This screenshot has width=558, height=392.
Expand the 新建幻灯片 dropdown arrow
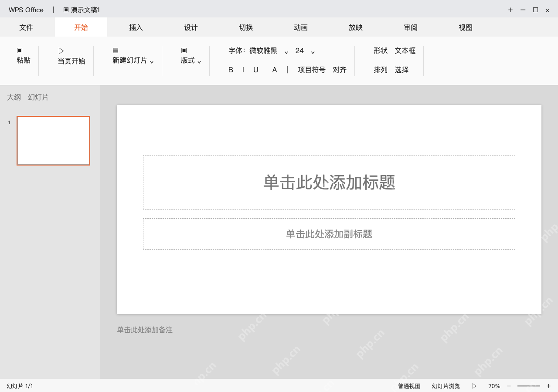pos(152,62)
